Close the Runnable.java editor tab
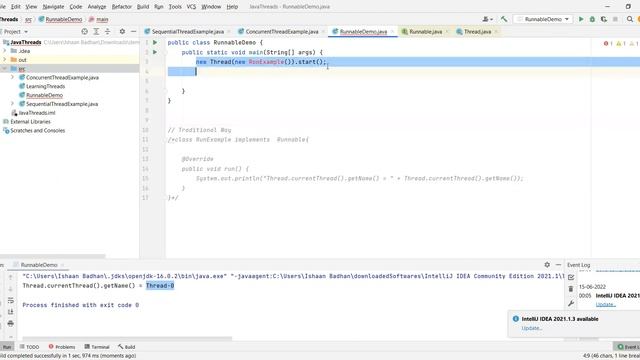Image resolution: width=640 pixels, height=360 pixels. tap(447, 32)
